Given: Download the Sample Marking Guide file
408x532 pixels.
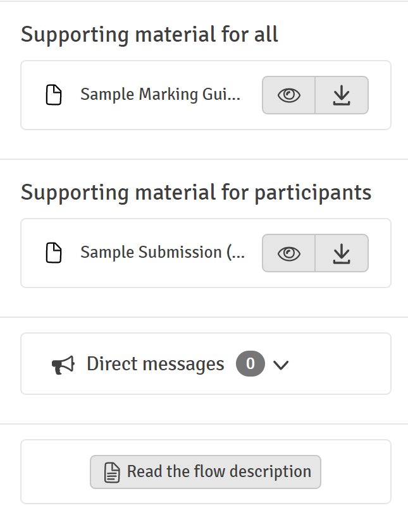Looking at the screenshot, I should 342,95.
